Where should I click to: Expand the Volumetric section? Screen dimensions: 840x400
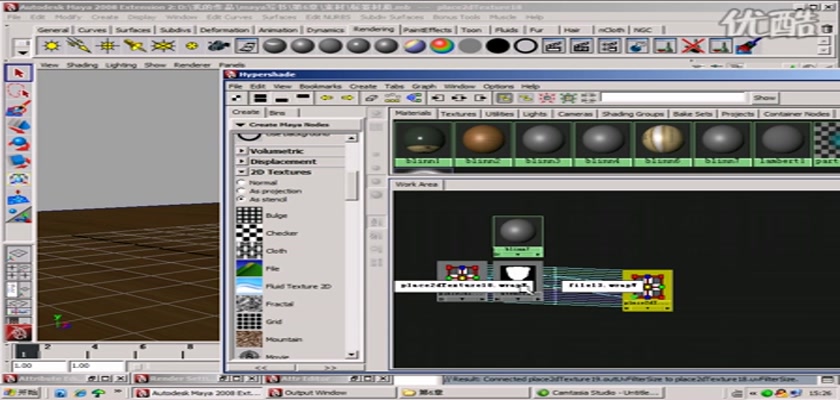[x=242, y=151]
